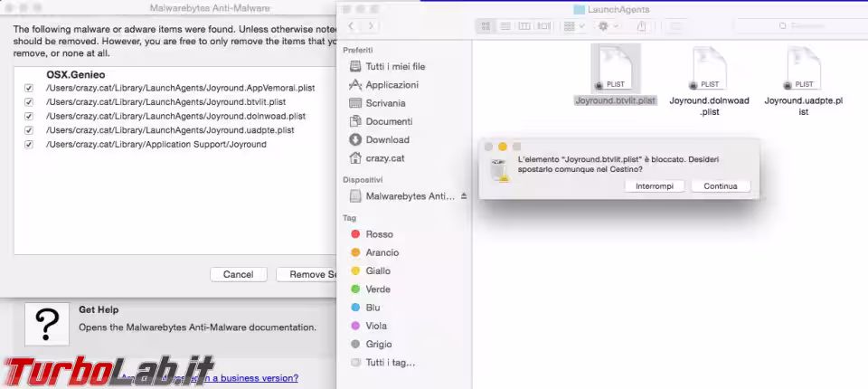Select the Joyround.btvlit.plist file icon
The height and width of the screenshot is (389, 868).
(x=616, y=68)
